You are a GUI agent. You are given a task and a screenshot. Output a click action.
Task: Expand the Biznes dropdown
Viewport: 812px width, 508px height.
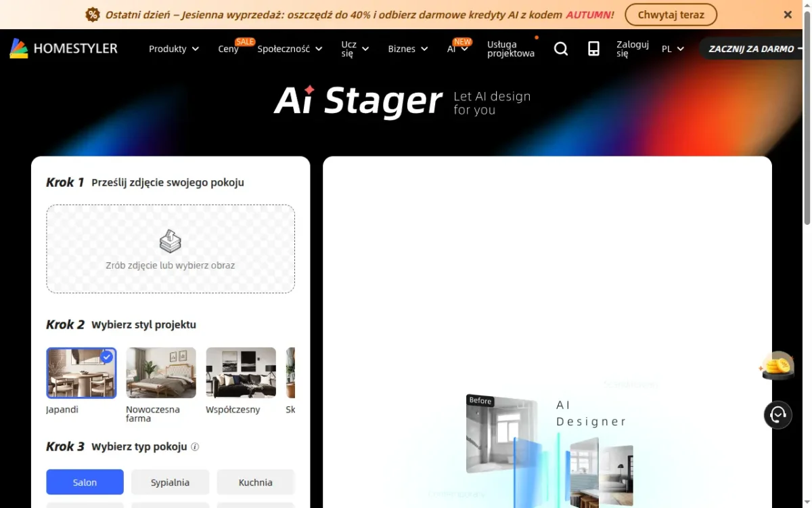[x=408, y=49]
